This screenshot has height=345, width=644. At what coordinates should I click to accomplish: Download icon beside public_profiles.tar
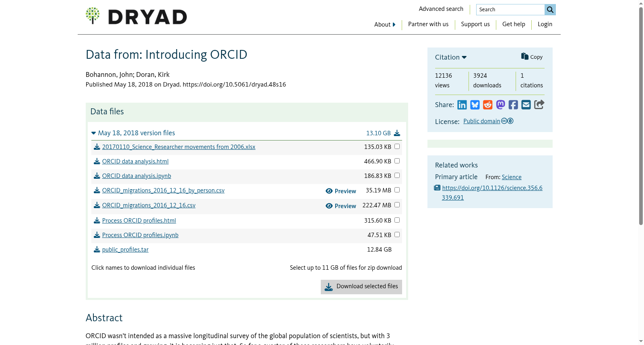[x=97, y=250]
